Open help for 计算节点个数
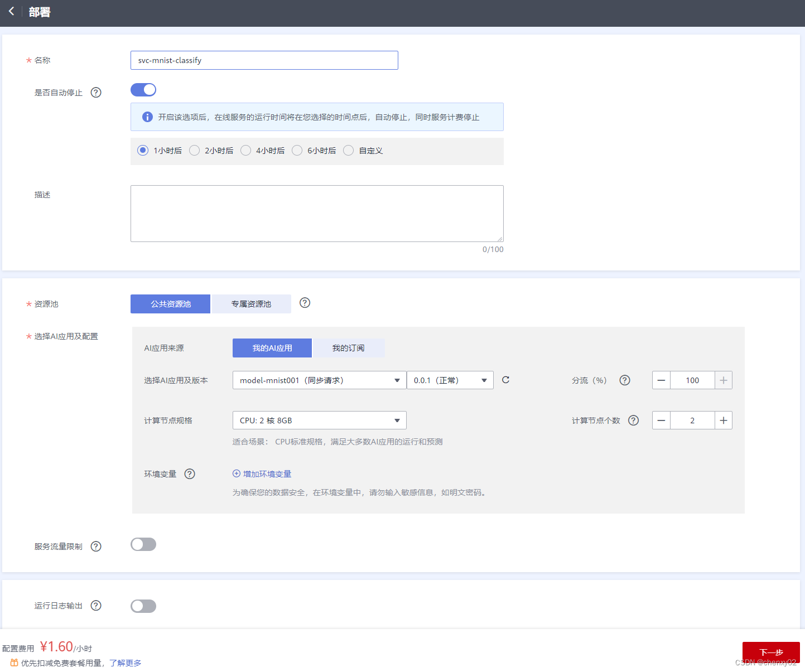The image size is (805, 672). [633, 420]
